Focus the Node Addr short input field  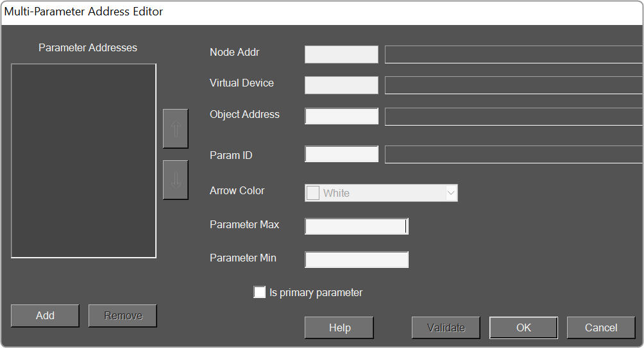point(341,54)
